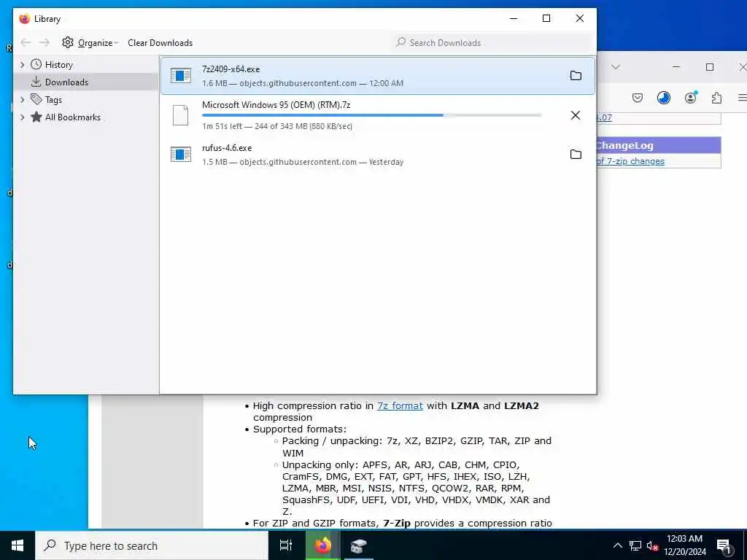Screen dimensions: 747x560
Task: Cancel the Windows 95 download
Action: [576, 115]
